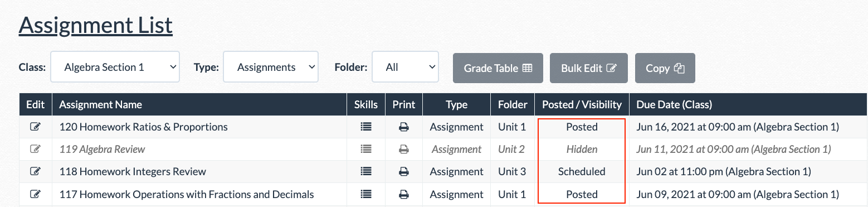Print 120 Homework Ratios & Proportions
Image resolution: width=868 pixels, height=207 pixels.
tap(404, 127)
